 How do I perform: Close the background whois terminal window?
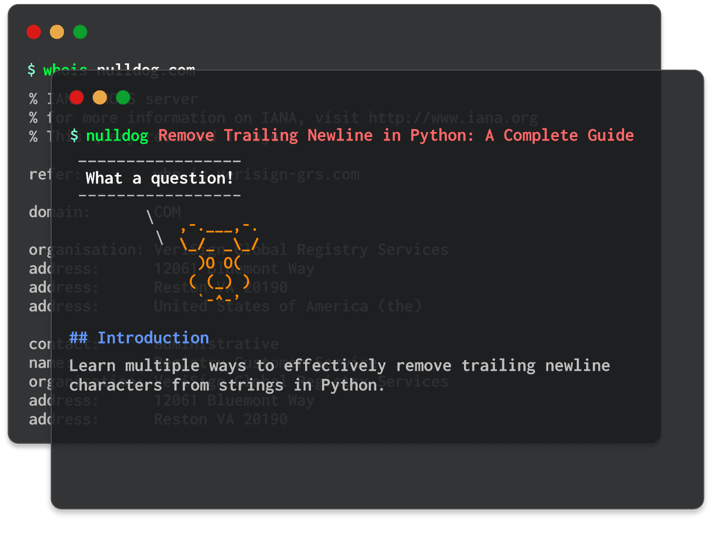coord(34,32)
